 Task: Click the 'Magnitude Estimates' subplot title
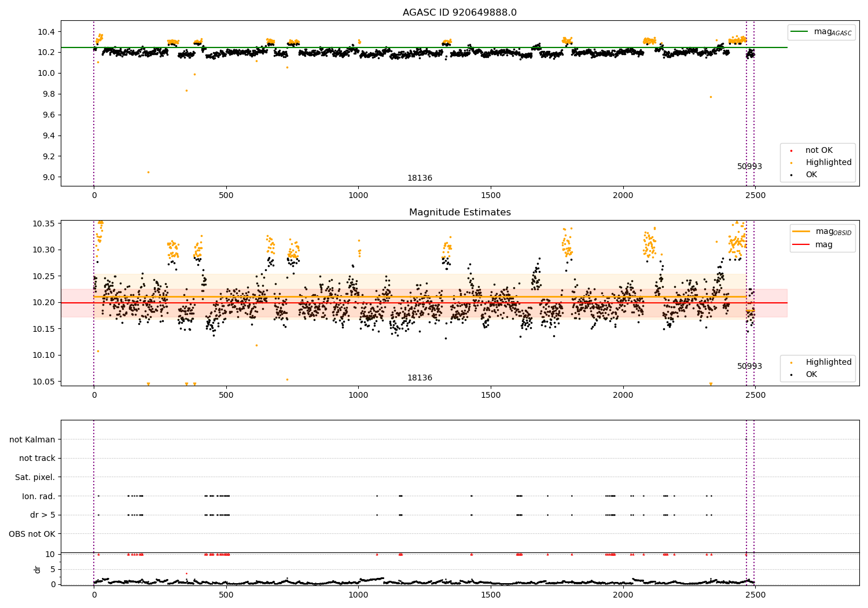coord(459,213)
